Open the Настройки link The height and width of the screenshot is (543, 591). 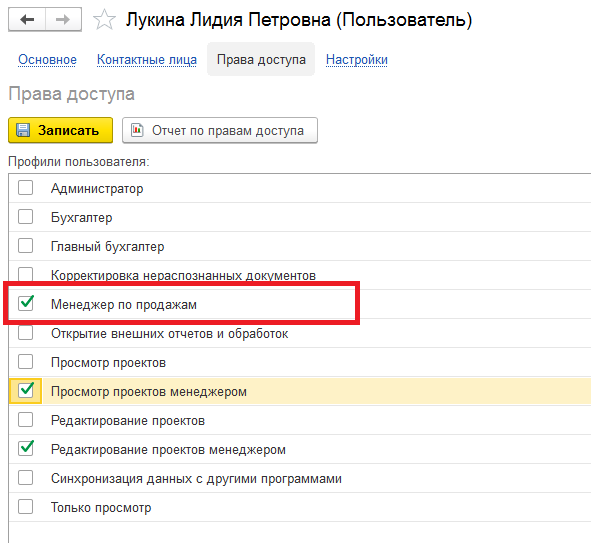pos(357,60)
